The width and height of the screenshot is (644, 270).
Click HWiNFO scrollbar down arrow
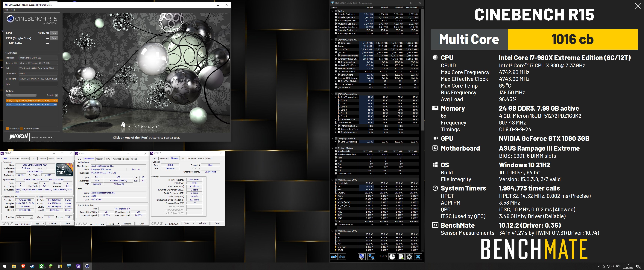pos(422,250)
